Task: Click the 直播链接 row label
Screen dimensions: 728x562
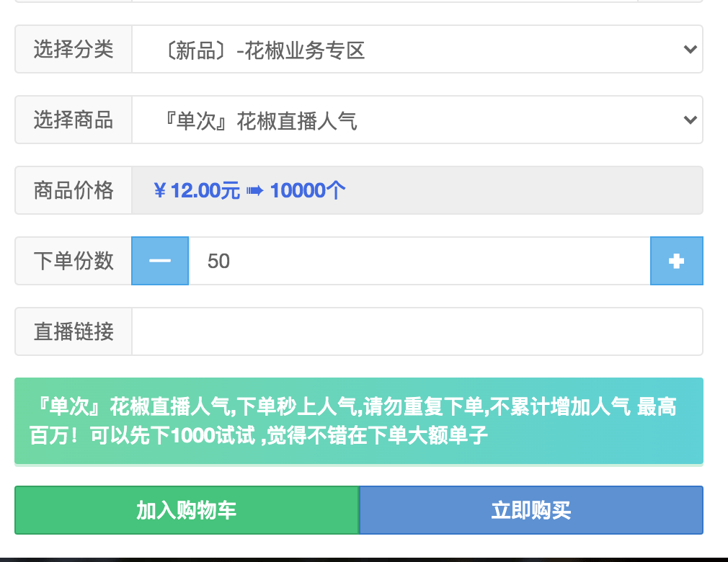Action: tap(72, 331)
